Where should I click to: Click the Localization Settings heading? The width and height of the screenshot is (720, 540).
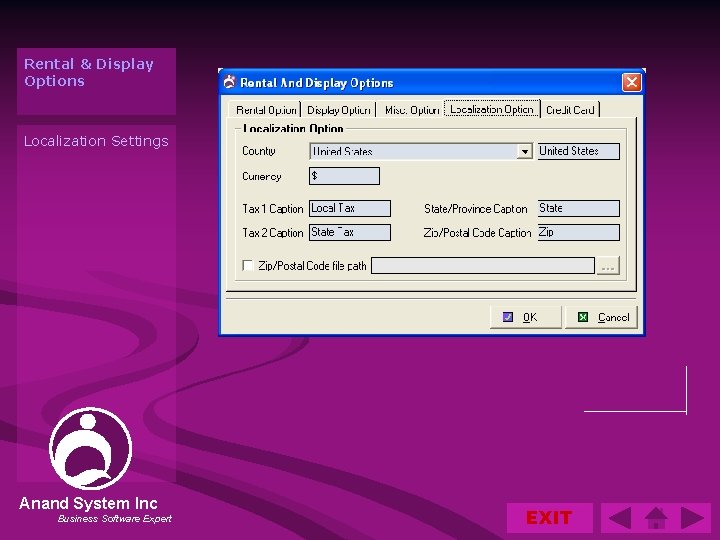coord(96,141)
